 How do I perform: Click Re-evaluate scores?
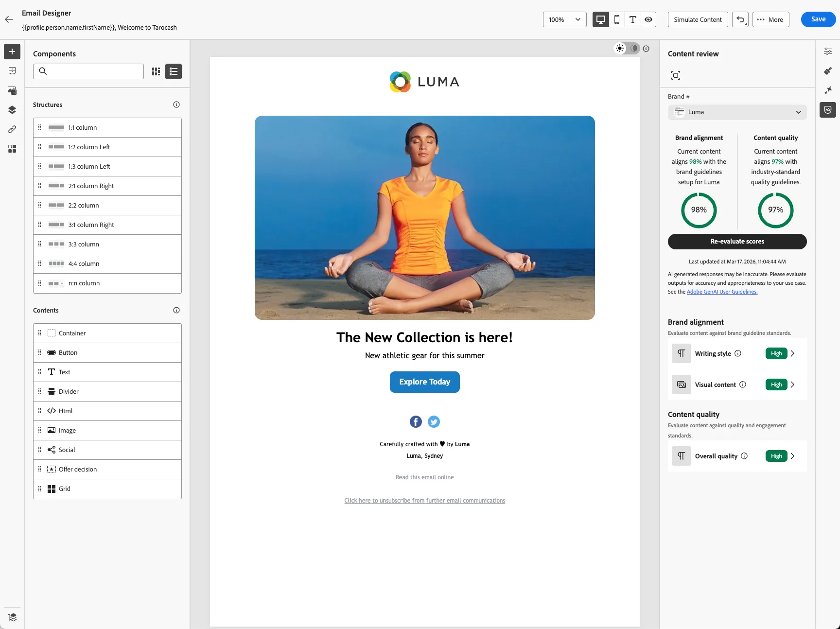pos(737,242)
